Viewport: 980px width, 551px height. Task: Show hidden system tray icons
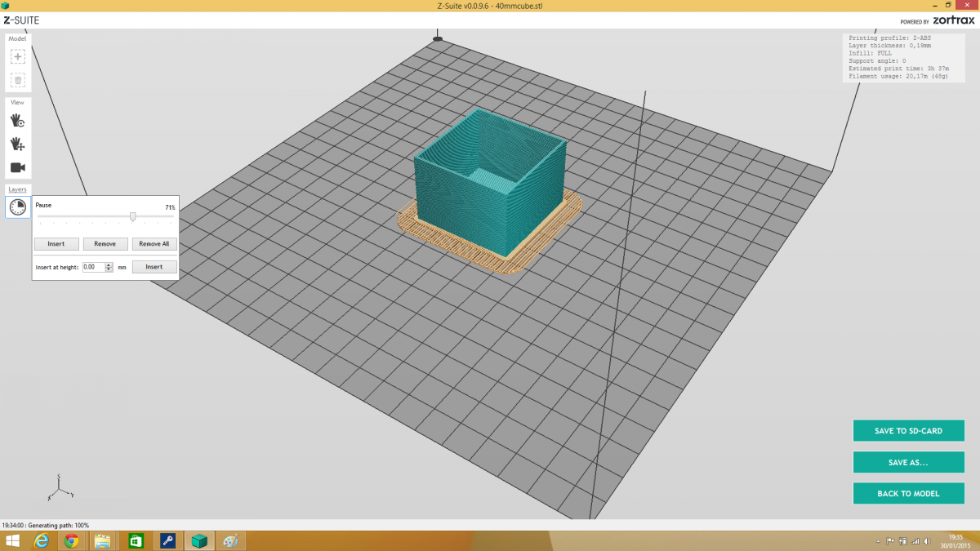pyautogui.click(x=879, y=541)
